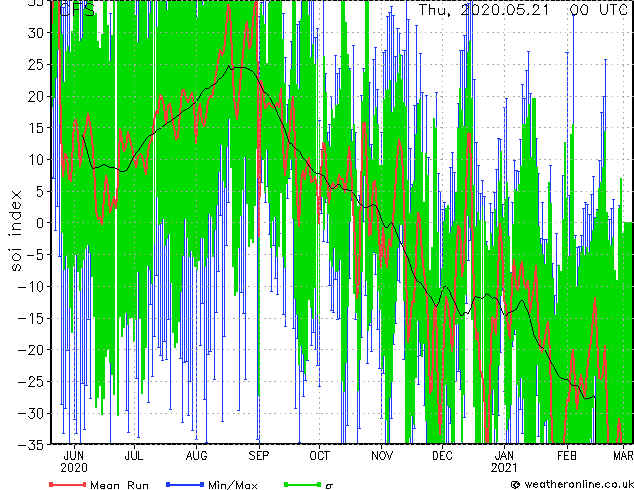The height and width of the screenshot is (490, 634).
Task: Click the DEC month label on x-axis
Action: click(442, 456)
